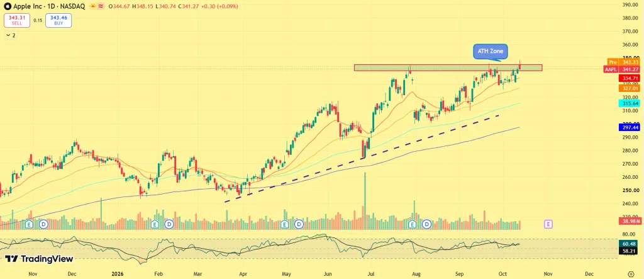Click the earnings E marker near August
Image resolution: width=644 pixels, height=279 pixels.
point(413,224)
